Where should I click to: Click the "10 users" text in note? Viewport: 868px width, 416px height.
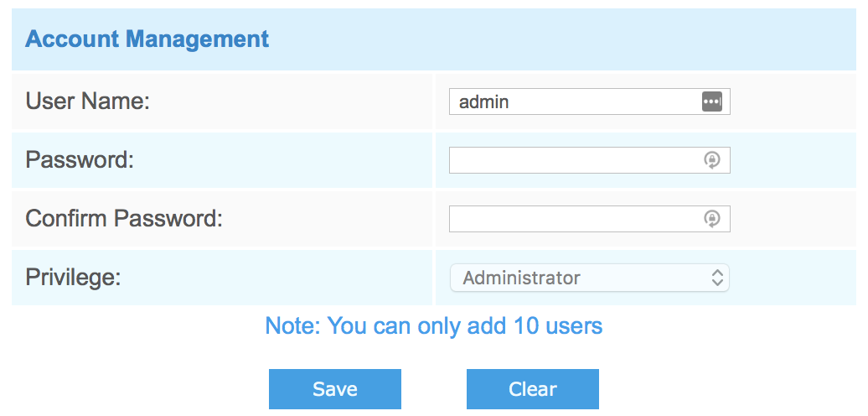tap(564, 325)
